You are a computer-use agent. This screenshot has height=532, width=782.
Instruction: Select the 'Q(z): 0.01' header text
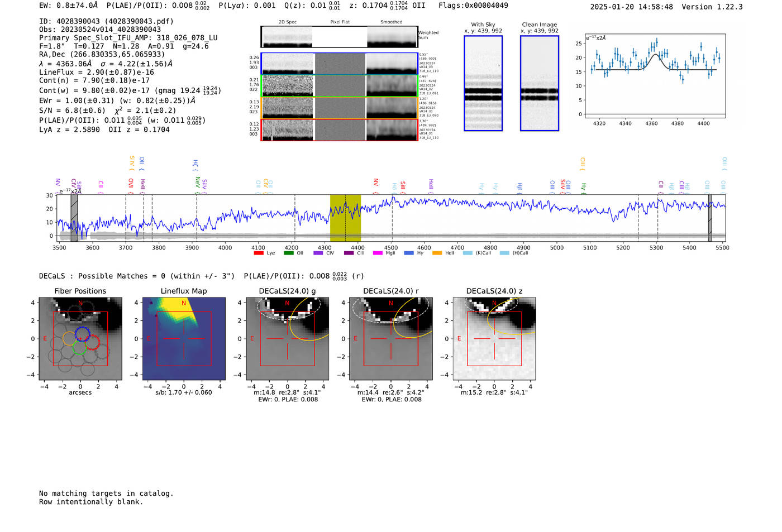point(305,5)
